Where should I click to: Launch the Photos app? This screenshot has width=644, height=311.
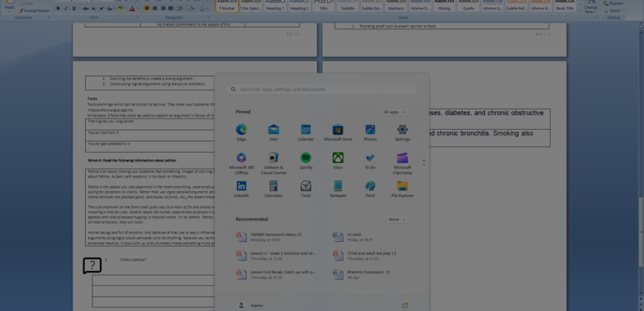click(x=370, y=133)
